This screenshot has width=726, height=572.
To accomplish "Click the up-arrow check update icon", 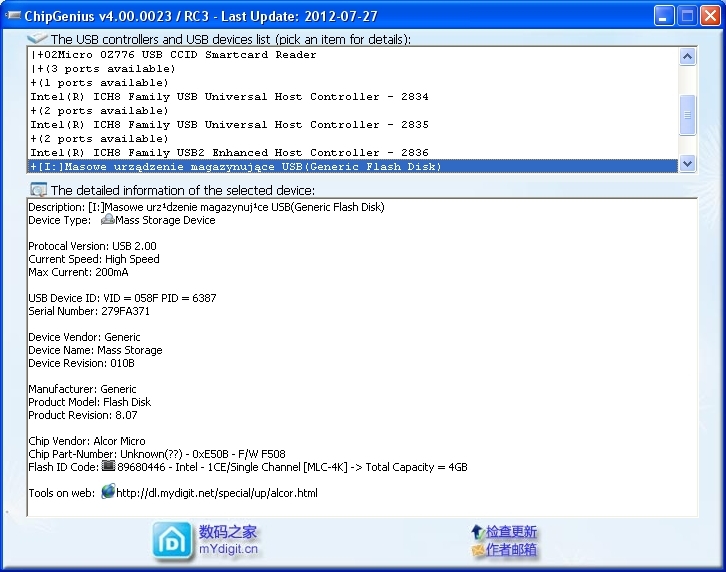I will click(477, 532).
